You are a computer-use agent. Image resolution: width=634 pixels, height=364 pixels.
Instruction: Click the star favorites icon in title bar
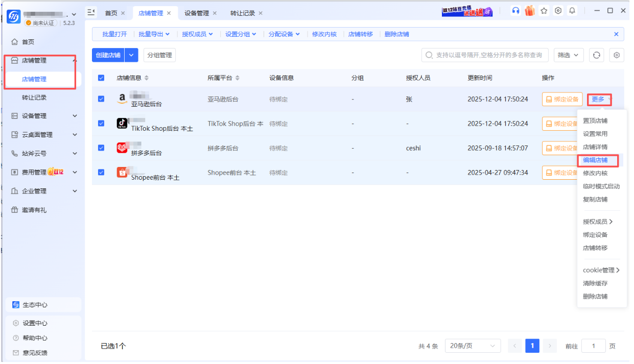pos(544,11)
